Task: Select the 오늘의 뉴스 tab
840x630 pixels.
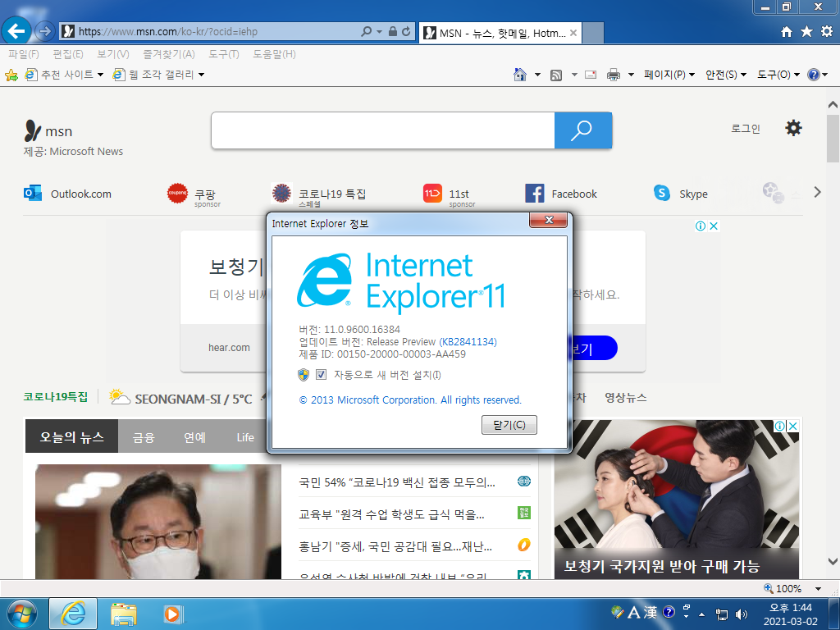Action: click(x=72, y=436)
